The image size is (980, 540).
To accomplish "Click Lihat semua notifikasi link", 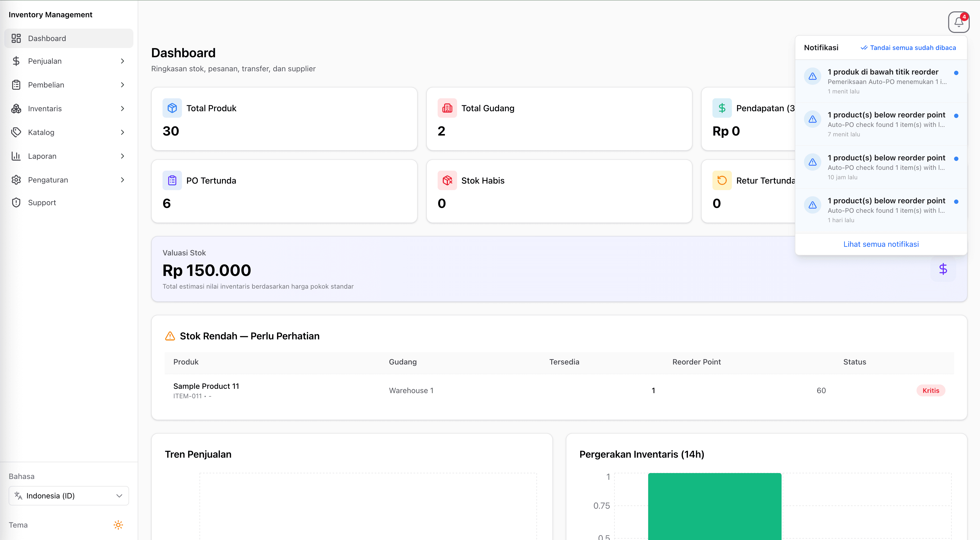I will (881, 244).
